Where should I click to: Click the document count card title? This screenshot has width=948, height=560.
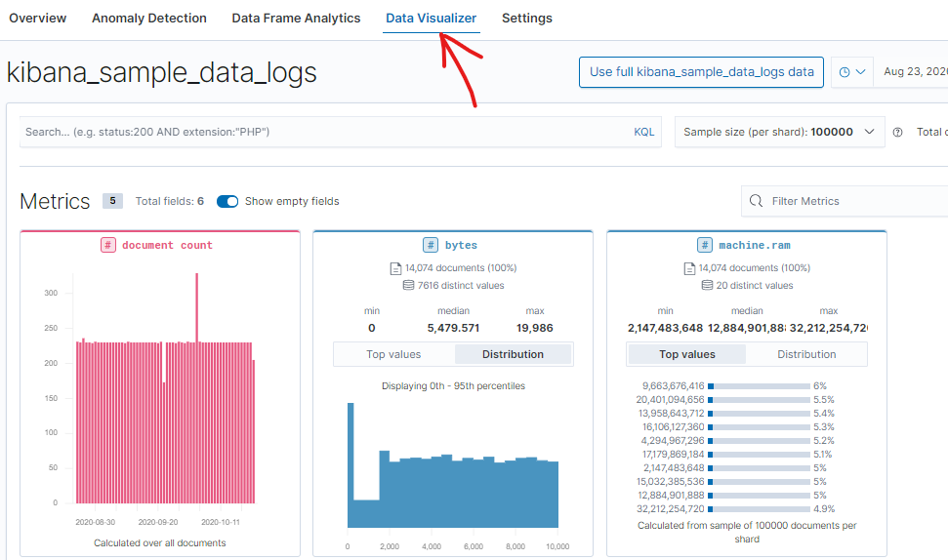[167, 245]
